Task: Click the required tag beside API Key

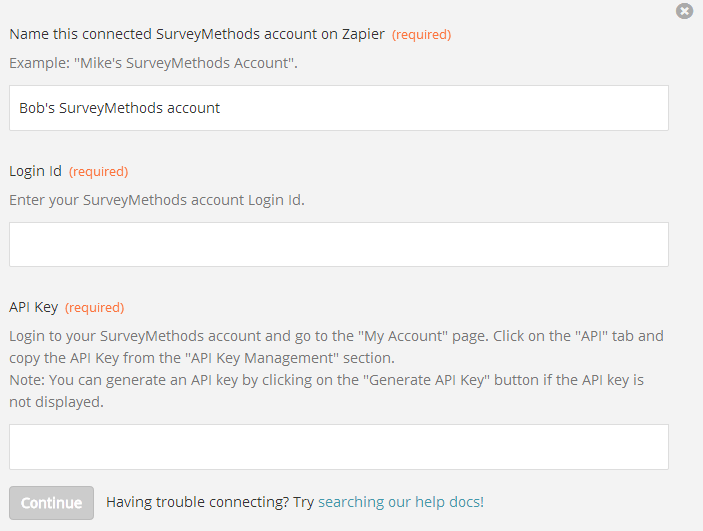Action: (x=95, y=308)
